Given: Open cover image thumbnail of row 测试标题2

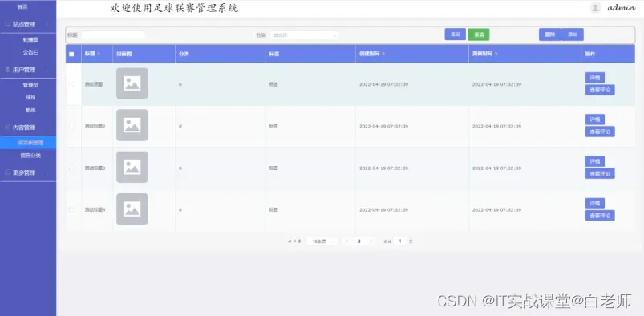Looking at the screenshot, I should click(x=132, y=125).
